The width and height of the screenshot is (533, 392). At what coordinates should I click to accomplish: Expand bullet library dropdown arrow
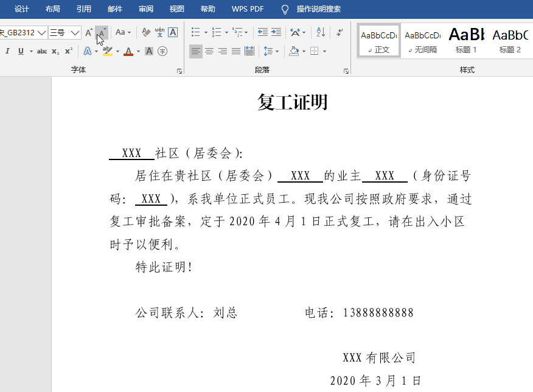coord(206,33)
